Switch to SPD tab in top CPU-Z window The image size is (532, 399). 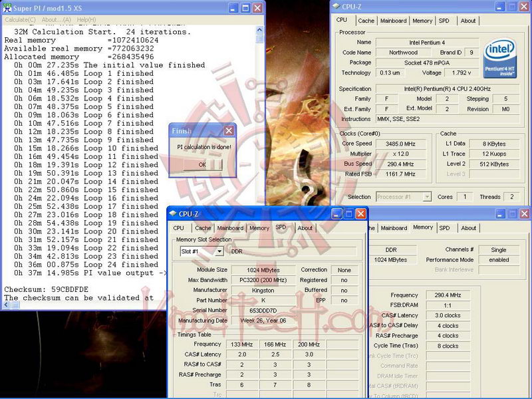(x=444, y=21)
